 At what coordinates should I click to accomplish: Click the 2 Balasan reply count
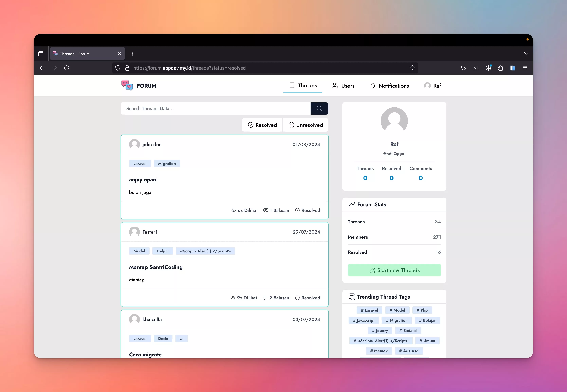click(x=276, y=298)
